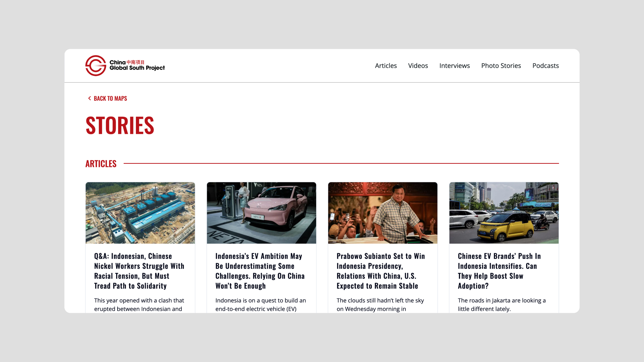Go to the Interviews section
The height and width of the screenshot is (362, 644).
click(454, 66)
